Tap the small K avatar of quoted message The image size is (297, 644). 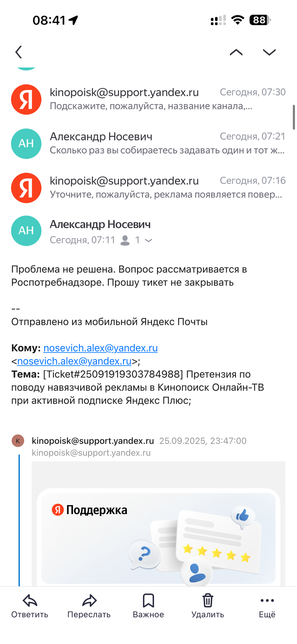coord(18,441)
